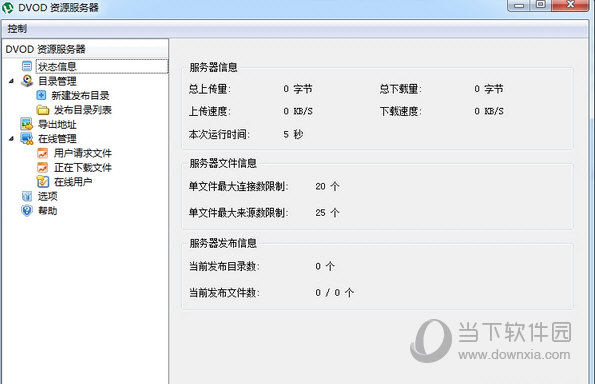Screen dimensions: 595x384
Task: Collapse the 目录管理 tree branch
Action: (11, 81)
